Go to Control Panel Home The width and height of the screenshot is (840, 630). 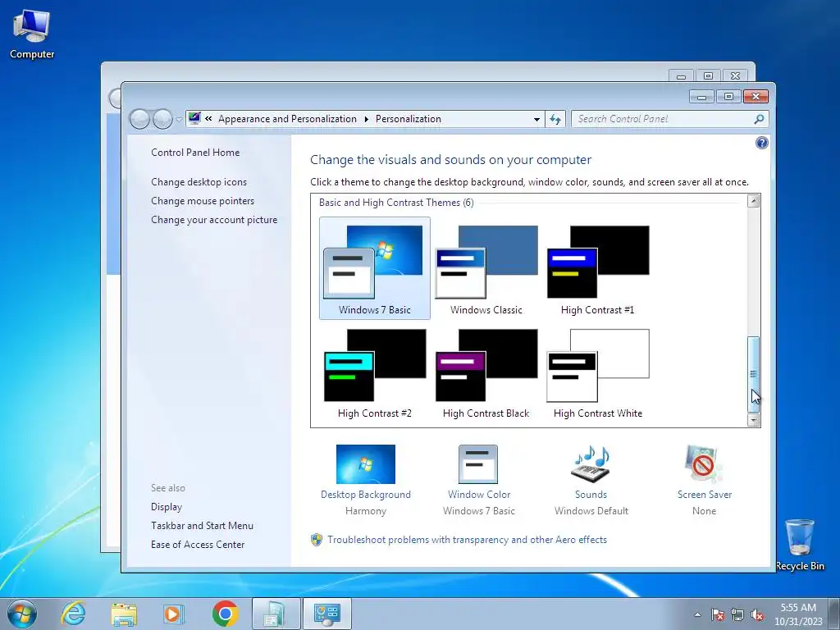pyautogui.click(x=195, y=153)
